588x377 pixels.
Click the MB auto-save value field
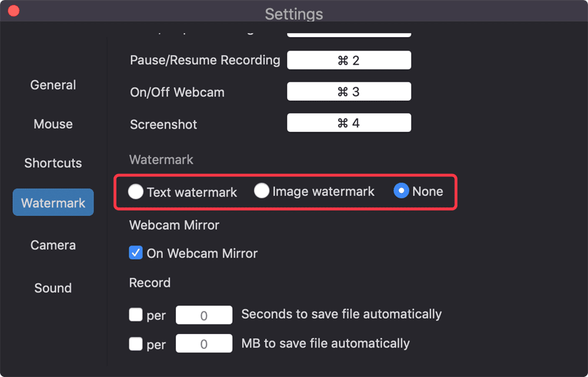tap(203, 343)
